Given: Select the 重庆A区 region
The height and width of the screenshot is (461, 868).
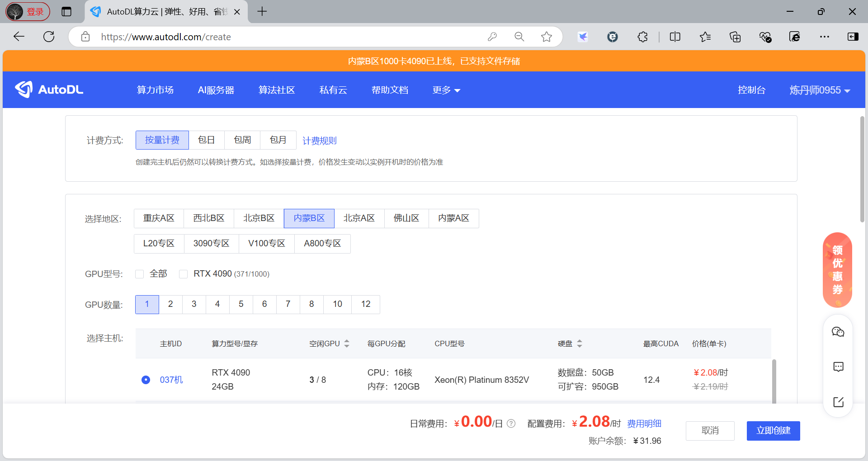Looking at the screenshot, I should 159,218.
